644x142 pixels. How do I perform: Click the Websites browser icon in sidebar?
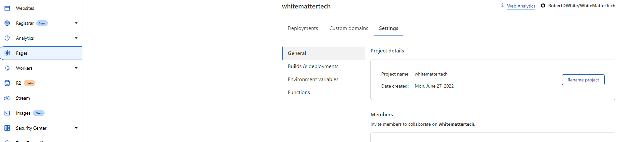pyautogui.click(x=7, y=8)
